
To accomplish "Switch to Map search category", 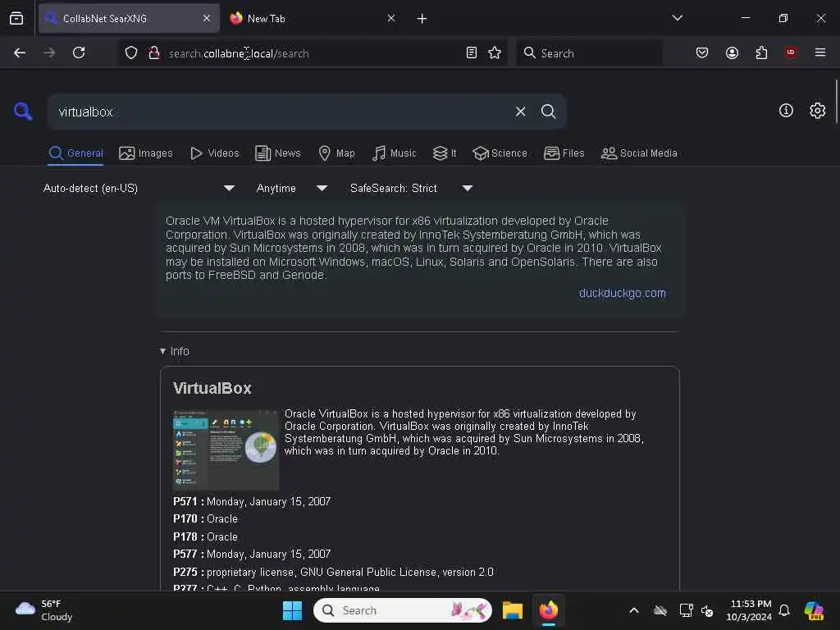I will tap(336, 153).
